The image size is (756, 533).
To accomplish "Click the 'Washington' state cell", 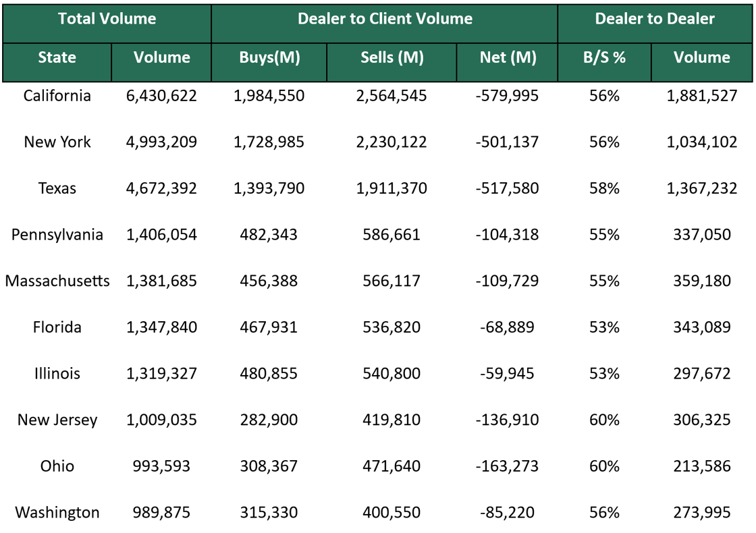I will click(57, 512).
